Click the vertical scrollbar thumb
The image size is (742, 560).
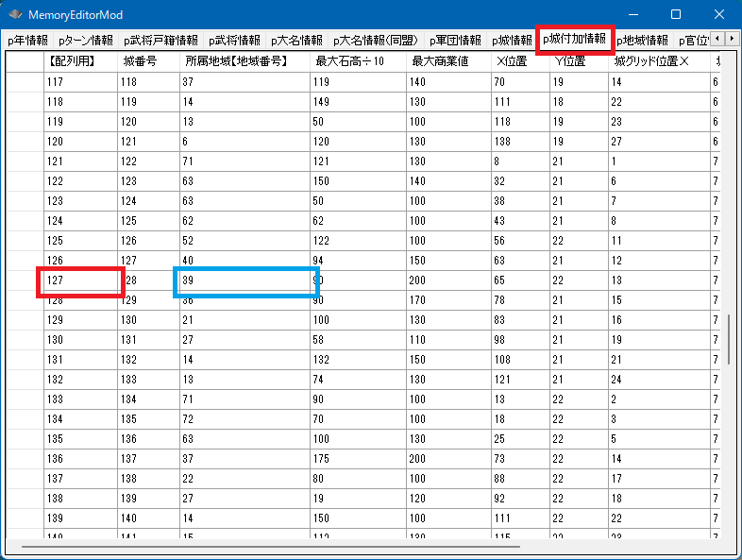730,339
